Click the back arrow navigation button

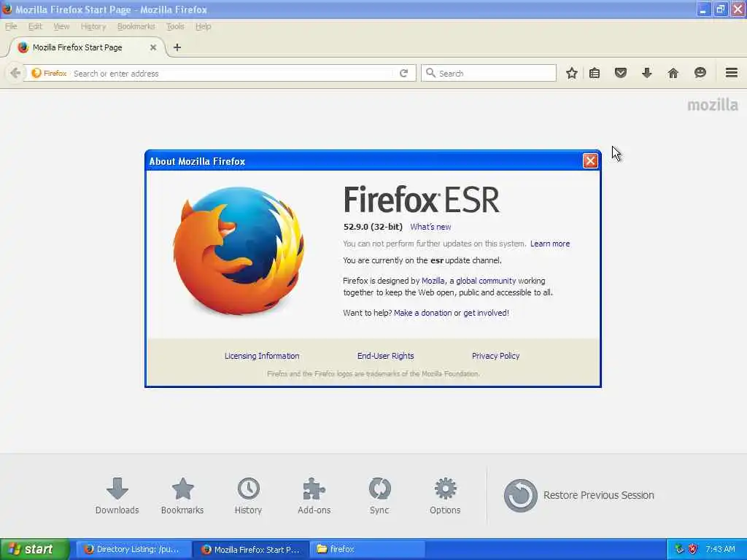pos(15,73)
